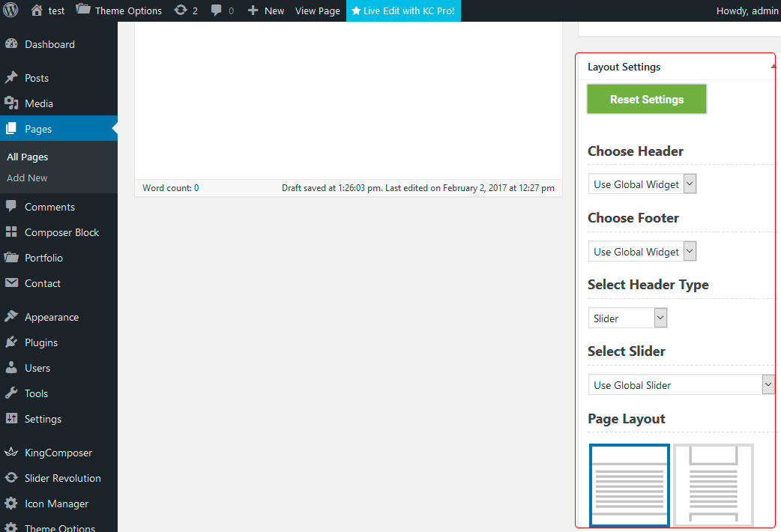Open Icon Manager menu
781x532 pixels.
tap(56, 504)
